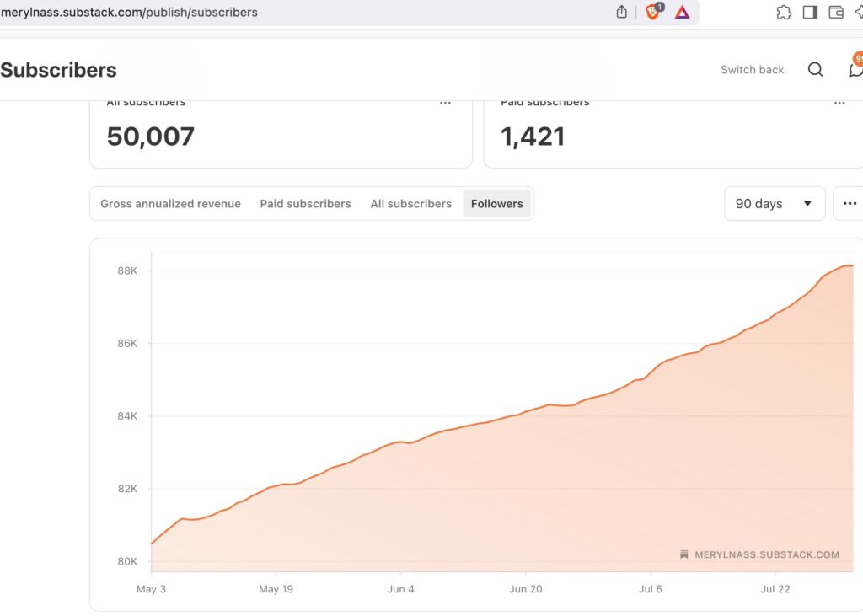This screenshot has width=863, height=616.
Task: Select the All subscribers chart tab
Action: pyautogui.click(x=410, y=204)
